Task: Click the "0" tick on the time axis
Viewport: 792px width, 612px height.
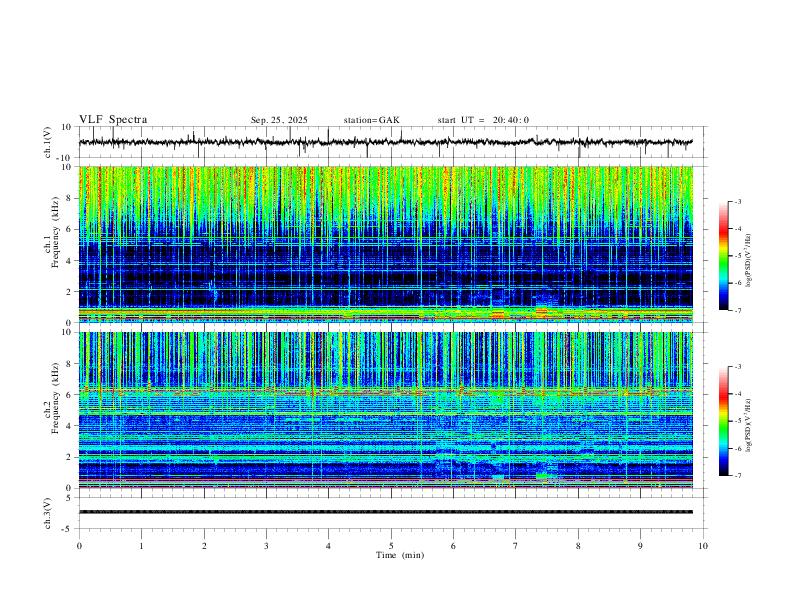Action: pos(79,546)
